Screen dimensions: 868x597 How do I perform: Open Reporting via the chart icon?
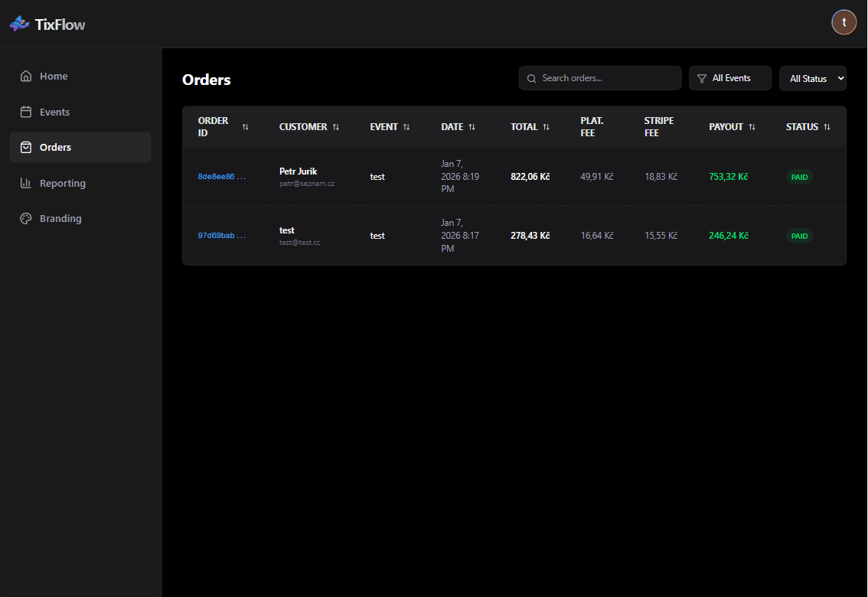pos(25,183)
